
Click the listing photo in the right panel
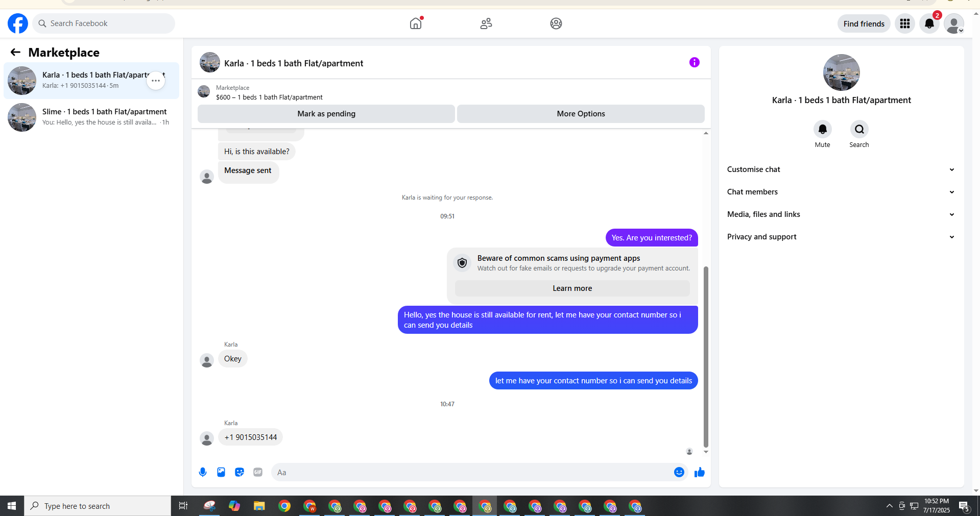pyautogui.click(x=841, y=72)
